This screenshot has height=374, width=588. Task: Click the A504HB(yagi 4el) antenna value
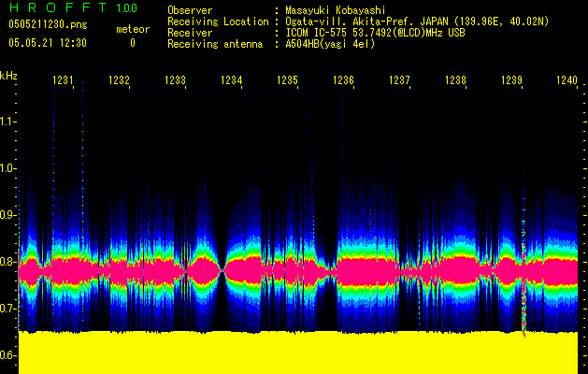330,44
